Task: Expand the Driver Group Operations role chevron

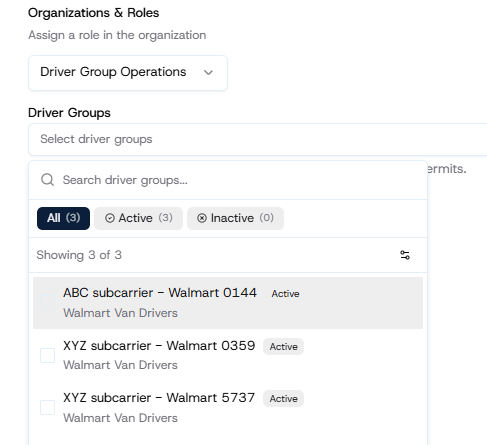Action: coord(208,72)
